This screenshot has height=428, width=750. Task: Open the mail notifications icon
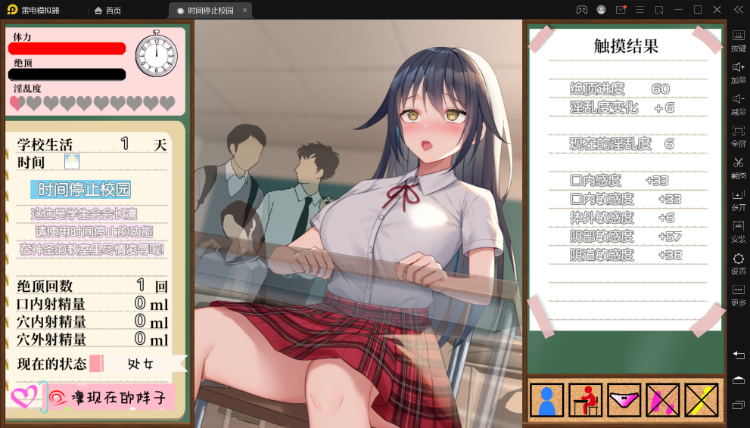tap(621, 10)
